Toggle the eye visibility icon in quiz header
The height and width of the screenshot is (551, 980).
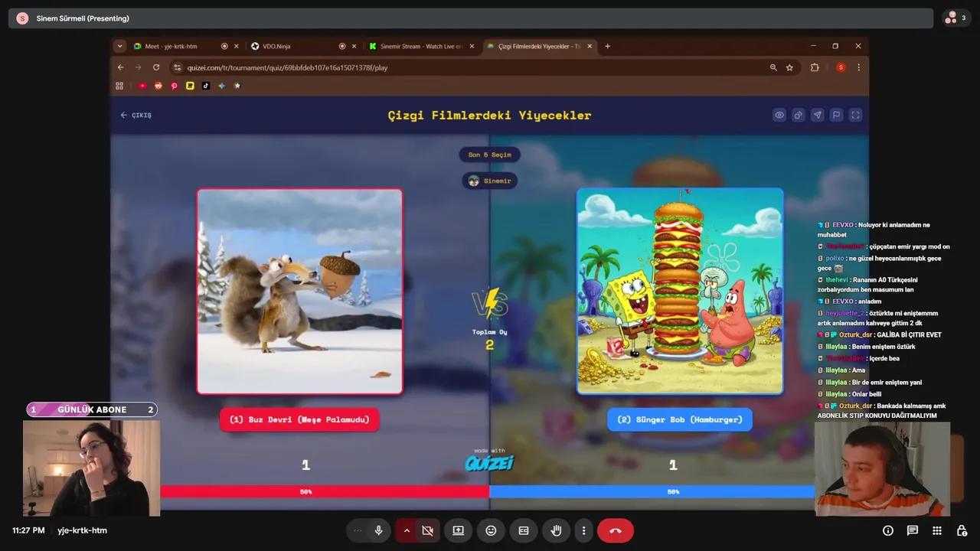[x=779, y=115]
